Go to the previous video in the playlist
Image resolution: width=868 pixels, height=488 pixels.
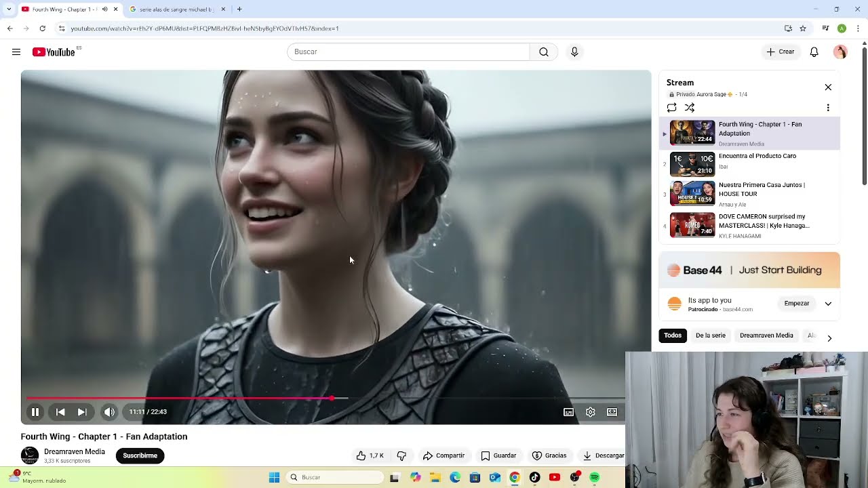pos(60,412)
